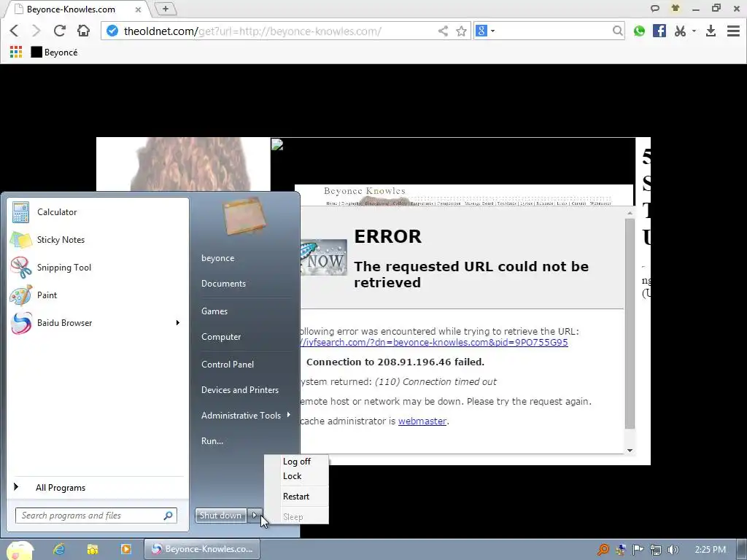Expand All Programs in Start menu
Viewport: 747px width, 560px height.
[98, 488]
